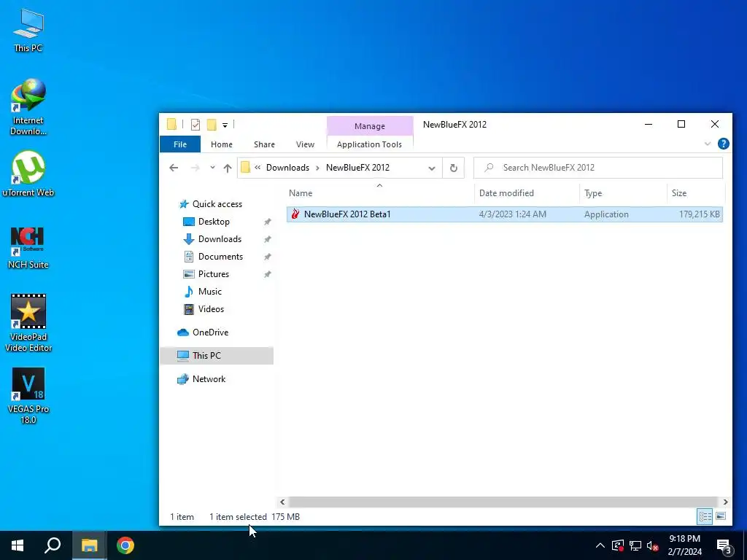Open uTorrent Web desktop shortcut

pyautogui.click(x=28, y=174)
